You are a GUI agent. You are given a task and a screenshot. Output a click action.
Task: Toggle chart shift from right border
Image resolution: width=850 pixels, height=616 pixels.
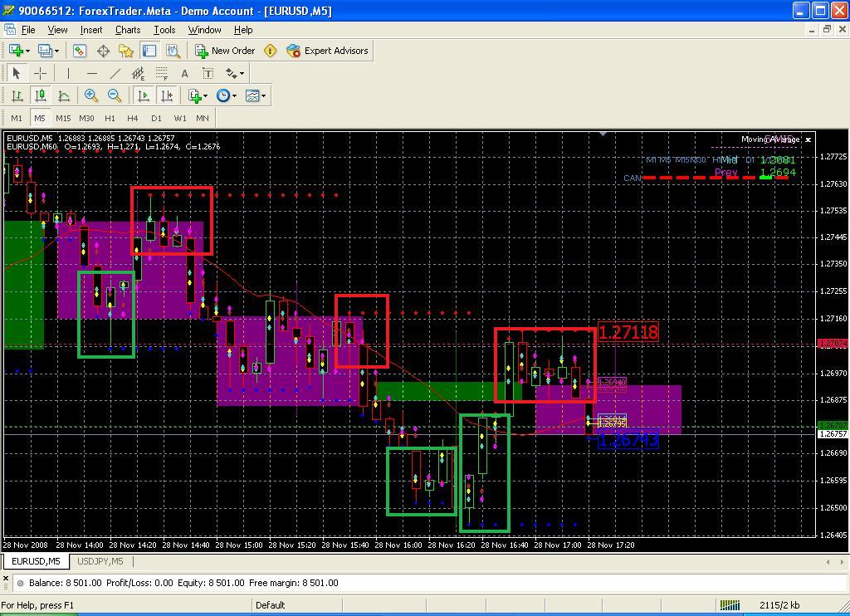(x=167, y=95)
